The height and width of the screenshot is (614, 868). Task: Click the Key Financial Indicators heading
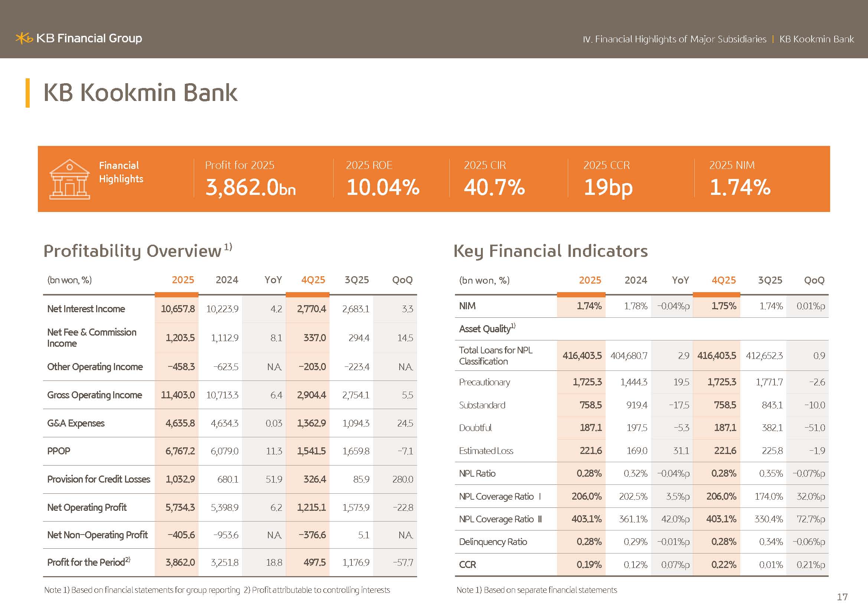coord(550,251)
